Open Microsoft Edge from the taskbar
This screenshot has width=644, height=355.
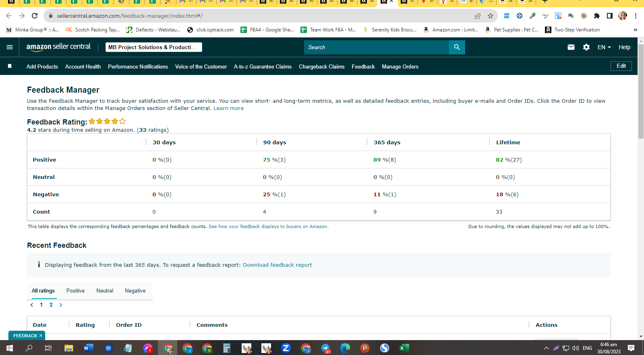[x=345, y=348]
